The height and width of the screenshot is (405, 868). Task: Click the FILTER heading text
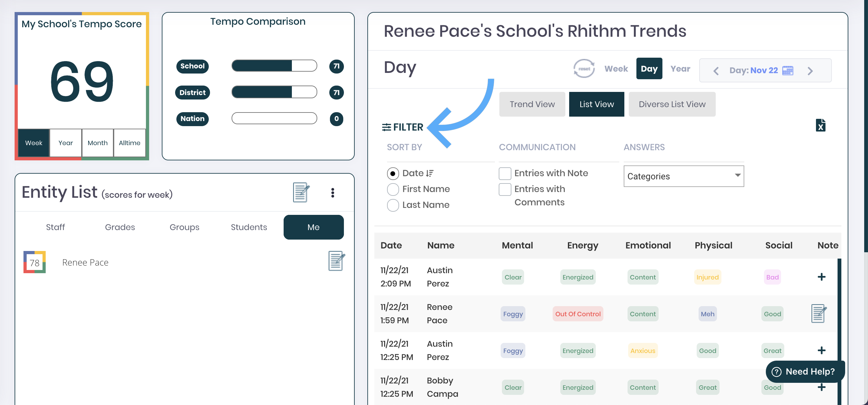408,127
